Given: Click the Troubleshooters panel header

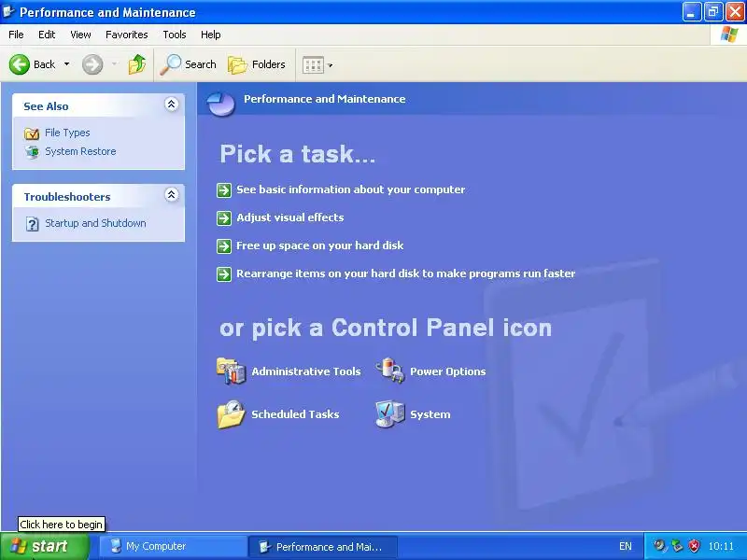Looking at the screenshot, I should [99, 196].
